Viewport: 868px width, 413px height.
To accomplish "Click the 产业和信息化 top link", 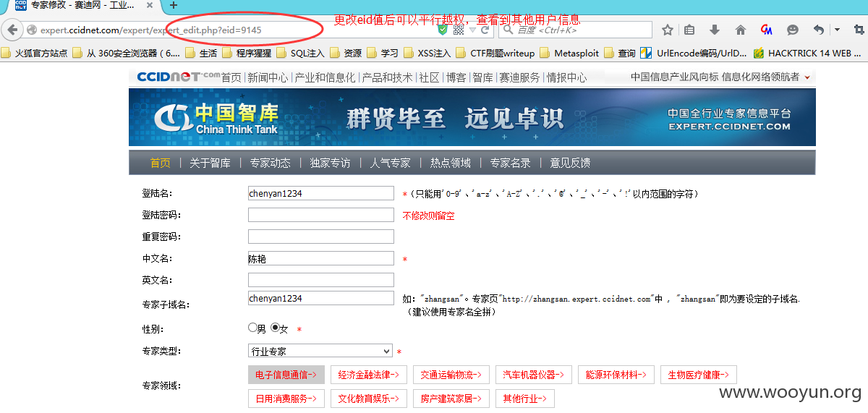I will (x=325, y=77).
